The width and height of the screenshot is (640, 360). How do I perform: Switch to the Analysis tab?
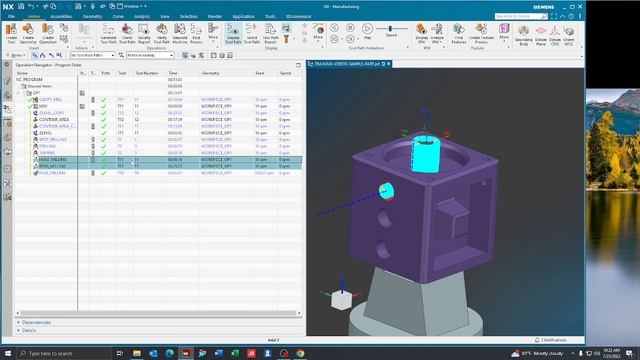[142, 16]
